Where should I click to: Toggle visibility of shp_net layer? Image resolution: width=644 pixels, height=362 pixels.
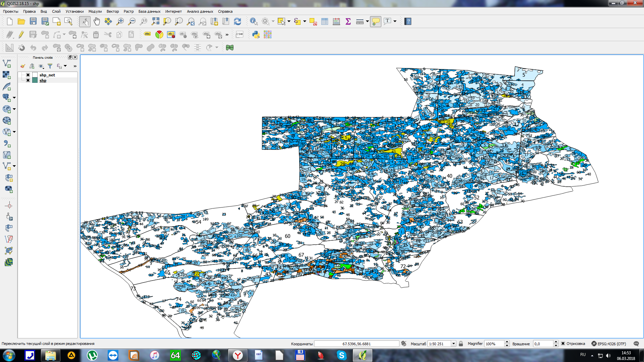click(x=28, y=75)
